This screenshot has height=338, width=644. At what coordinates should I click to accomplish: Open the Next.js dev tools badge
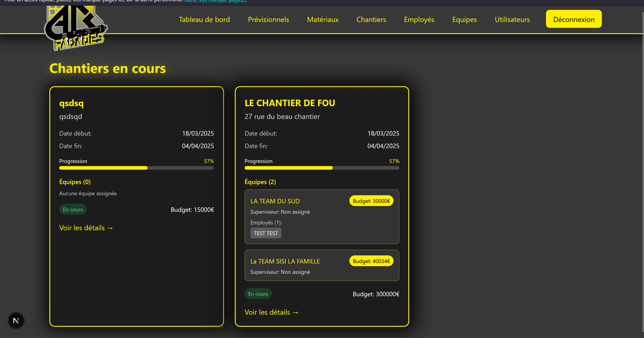pos(16,320)
